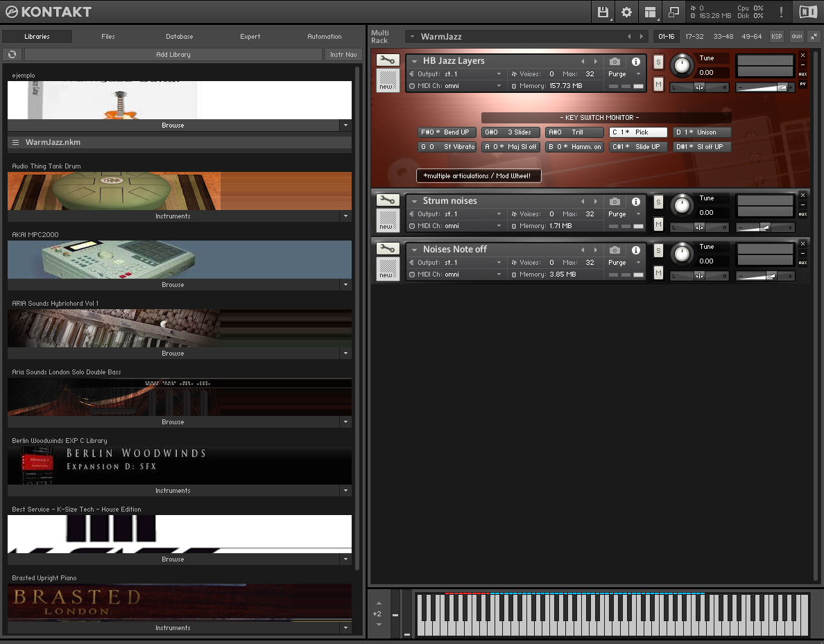The width and height of the screenshot is (824, 644).
Task: Switch to the Files tab
Action: (x=108, y=36)
